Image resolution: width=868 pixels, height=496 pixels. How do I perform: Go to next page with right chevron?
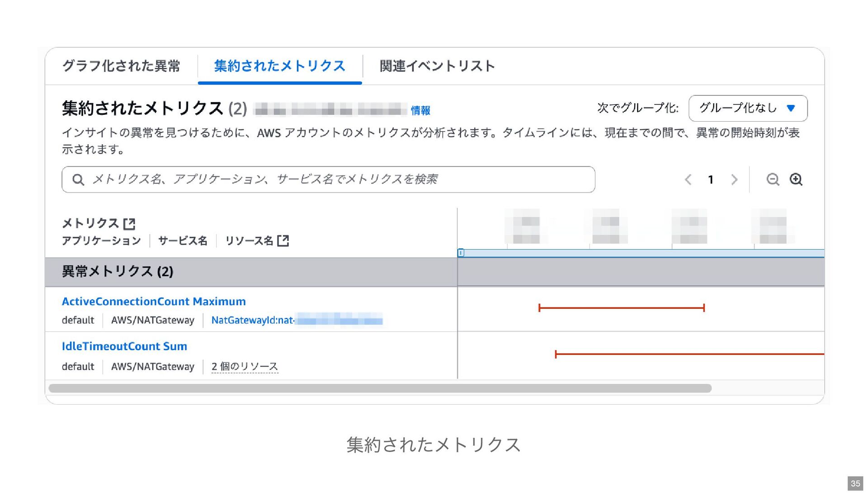734,180
